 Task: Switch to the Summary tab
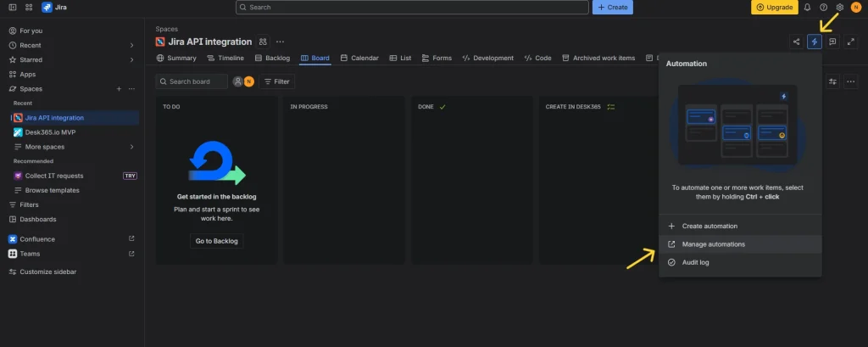(176, 58)
